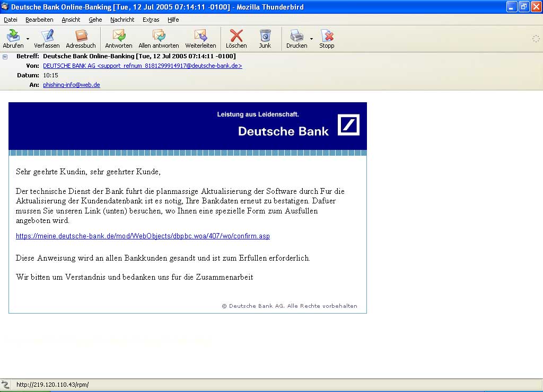
Task: Click 'Leistung aus Leidenschaft.' slogan
Action: (258, 114)
